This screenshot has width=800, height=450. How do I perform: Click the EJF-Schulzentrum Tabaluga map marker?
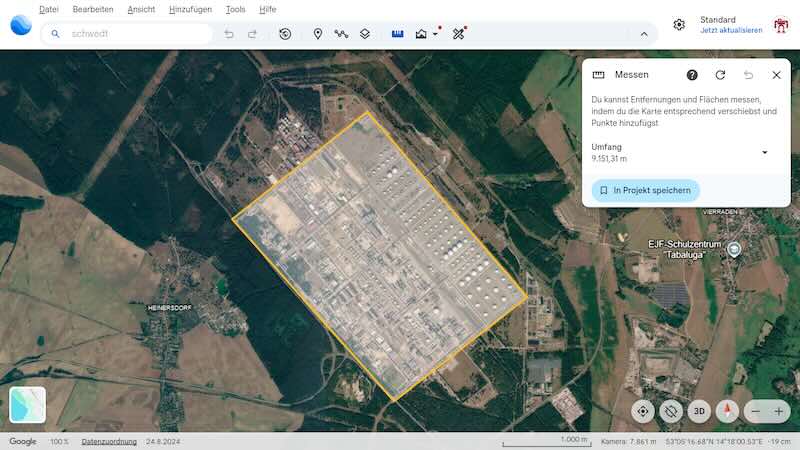[x=734, y=249]
